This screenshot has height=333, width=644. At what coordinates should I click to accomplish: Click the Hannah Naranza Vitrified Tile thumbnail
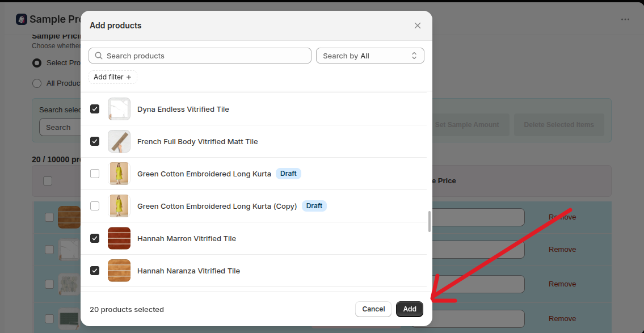119,271
